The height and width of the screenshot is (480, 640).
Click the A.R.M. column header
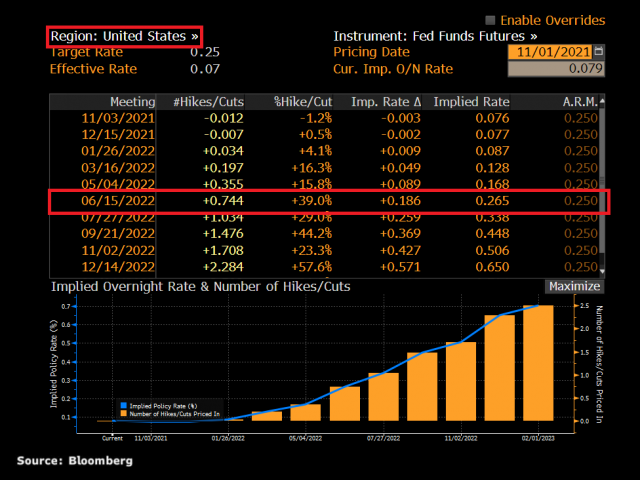point(577,102)
